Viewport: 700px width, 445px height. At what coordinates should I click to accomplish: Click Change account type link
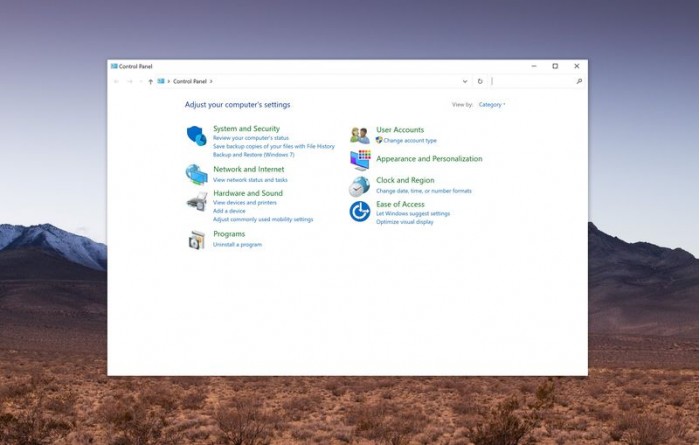(410, 141)
